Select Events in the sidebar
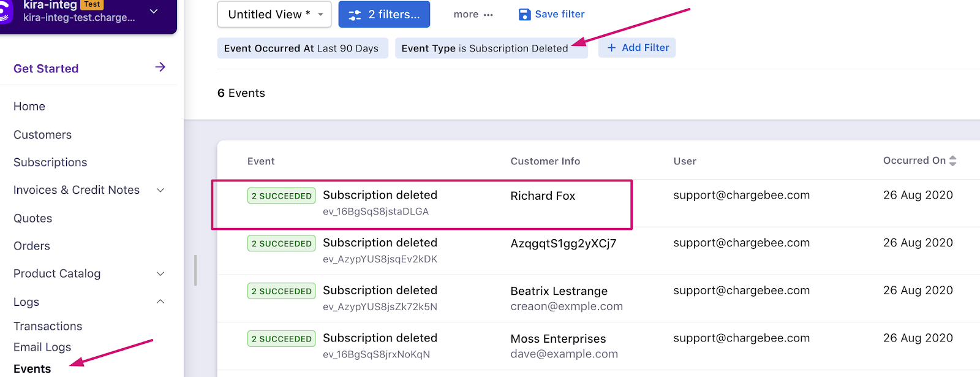980x377 pixels. (x=32, y=368)
